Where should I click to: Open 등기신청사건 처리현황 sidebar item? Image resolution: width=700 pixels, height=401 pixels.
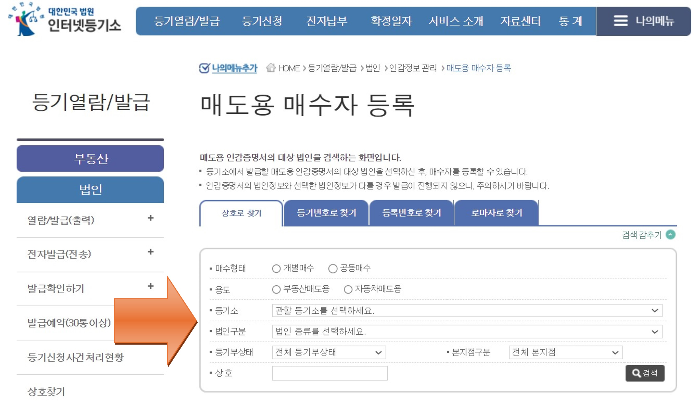click(x=75, y=357)
